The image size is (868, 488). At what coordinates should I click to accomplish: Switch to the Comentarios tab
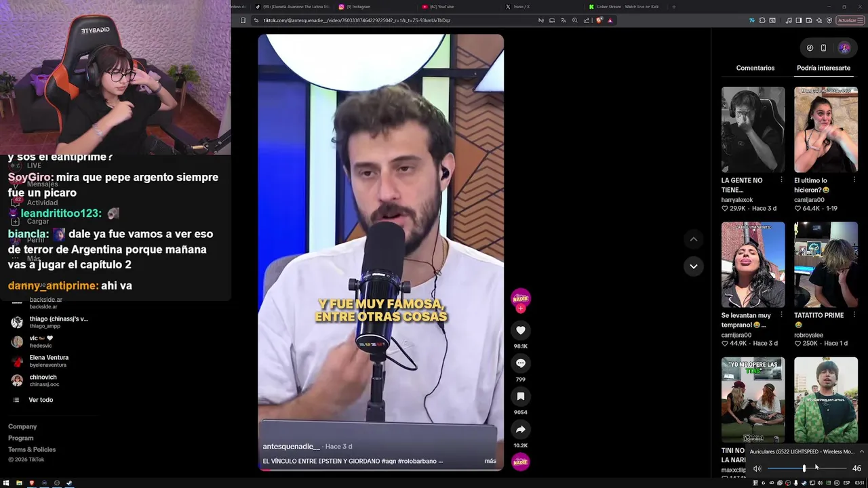[x=755, y=68]
